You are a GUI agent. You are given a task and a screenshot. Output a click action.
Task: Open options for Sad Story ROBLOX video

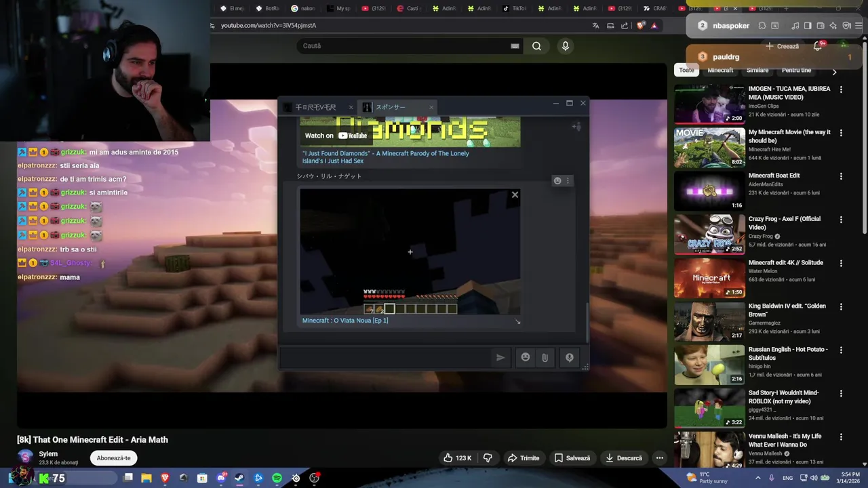[x=841, y=393]
